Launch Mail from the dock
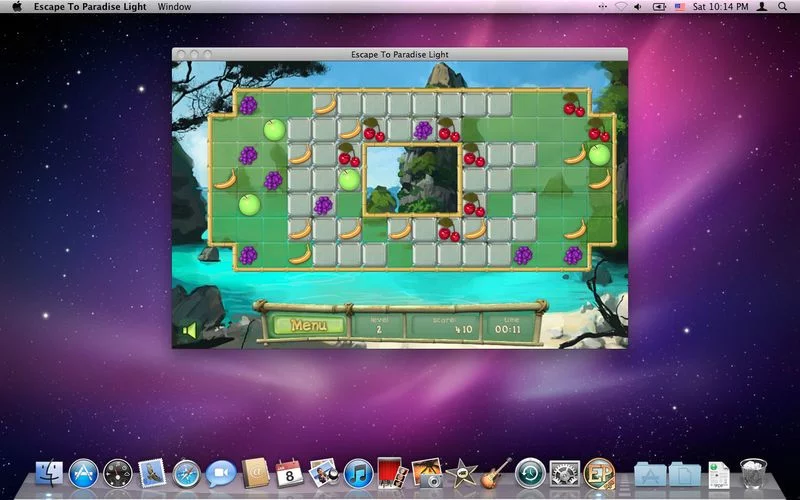 click(x=152, y=473)
